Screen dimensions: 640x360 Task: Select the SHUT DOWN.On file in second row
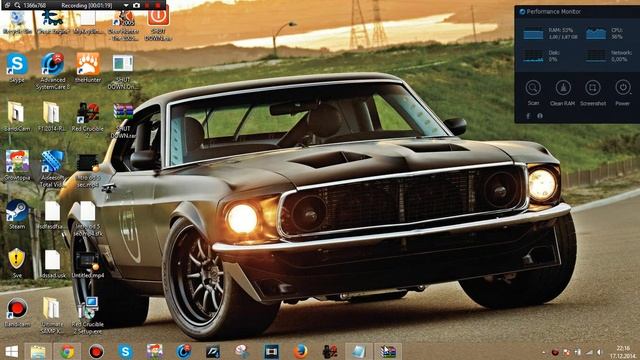point(123,71)
